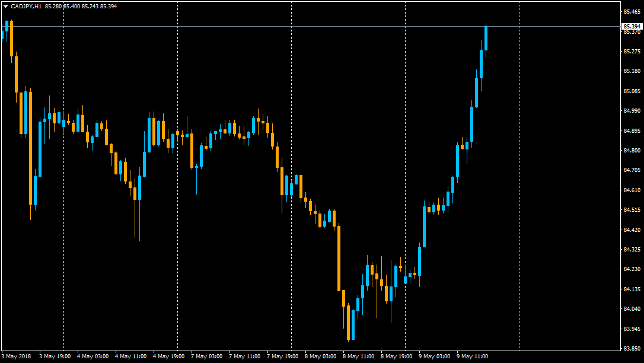
Task: Click the current price label 85.394
Action: [x=632, y=27]
